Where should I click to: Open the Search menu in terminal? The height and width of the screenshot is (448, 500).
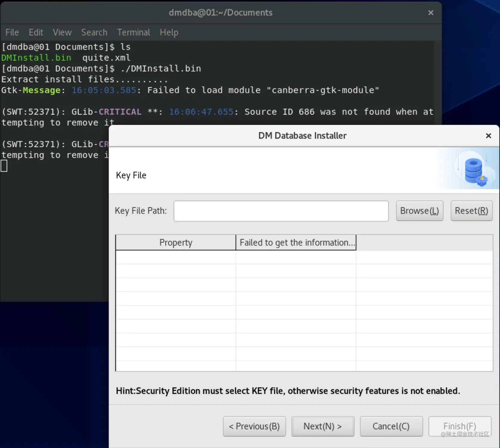94,32
